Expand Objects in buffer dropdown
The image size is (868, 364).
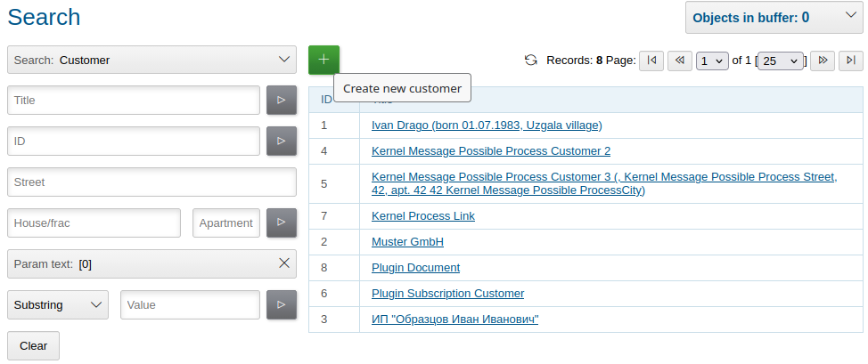coord(774,18)
